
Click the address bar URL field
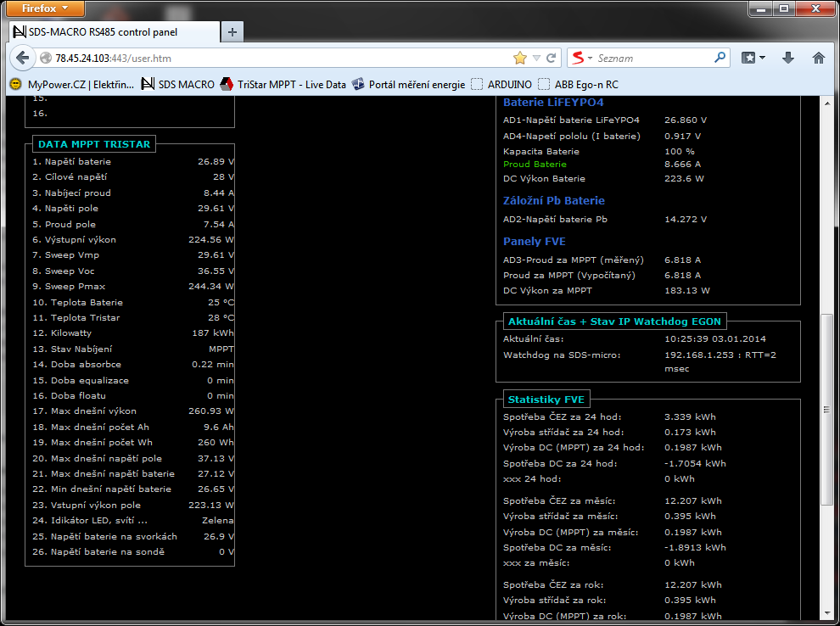pos(280,59)
